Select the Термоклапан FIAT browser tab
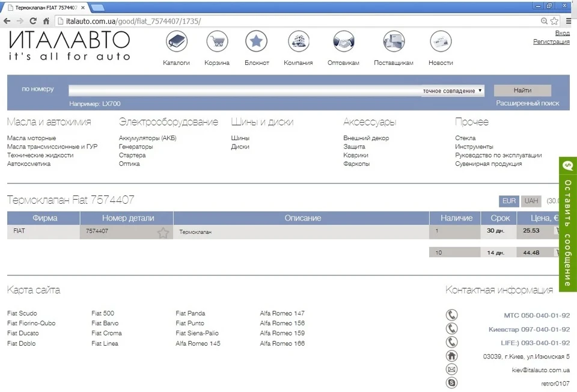This screenshot has height=392, width=577. (46, 7)
